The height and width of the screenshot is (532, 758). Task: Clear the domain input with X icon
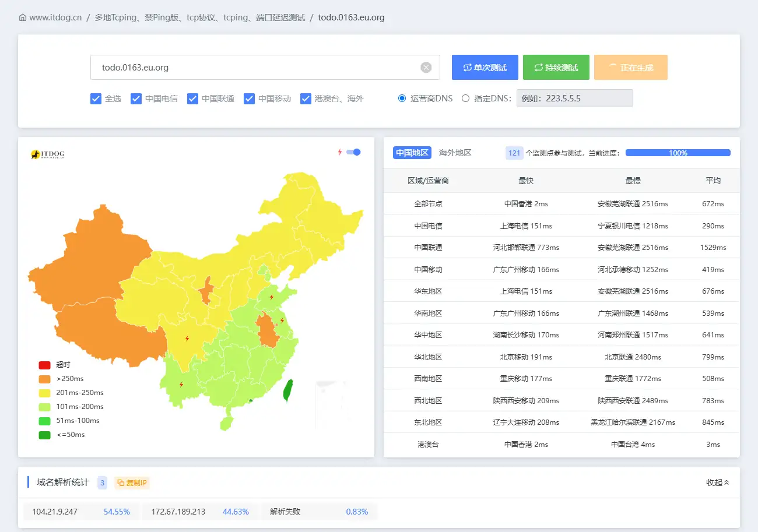coord(426,68)
